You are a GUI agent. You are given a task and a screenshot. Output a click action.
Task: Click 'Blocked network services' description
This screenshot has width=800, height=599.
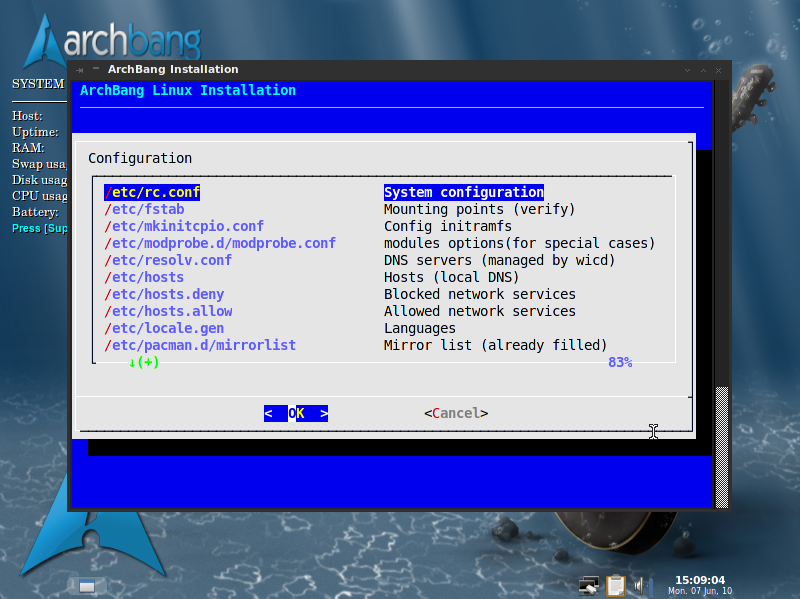pyautogui.click(x=480, y=294)
